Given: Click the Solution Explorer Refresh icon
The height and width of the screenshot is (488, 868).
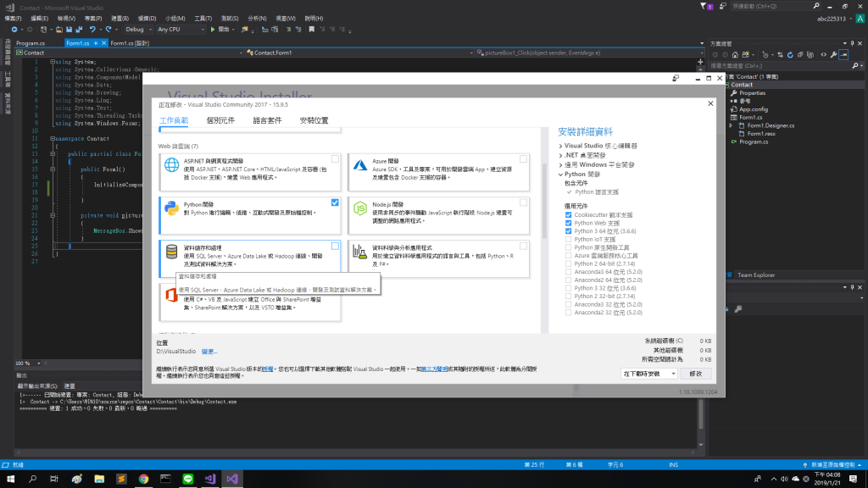Looking at the screenshot, I should point(790,55).
